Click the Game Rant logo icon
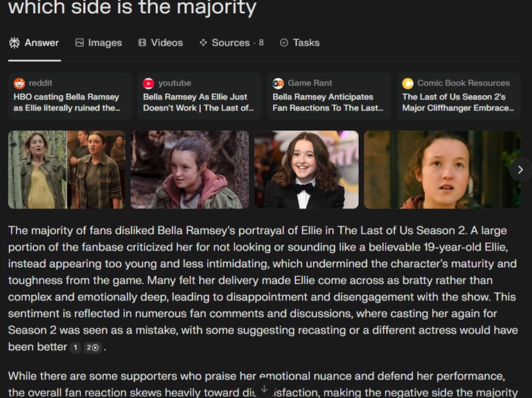This screenshot has width=532, height=398. point(278,83)
